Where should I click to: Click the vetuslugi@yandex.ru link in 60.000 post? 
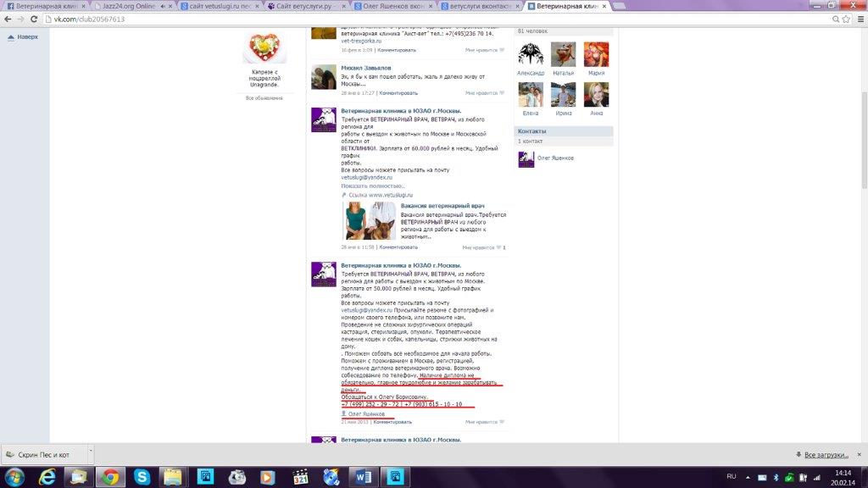tap(366, 178)
